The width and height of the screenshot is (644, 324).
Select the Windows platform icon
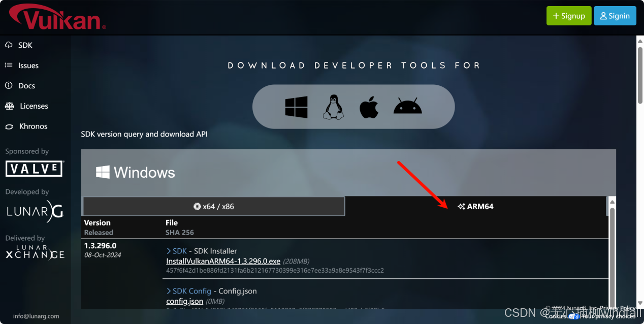pos(297,108)
